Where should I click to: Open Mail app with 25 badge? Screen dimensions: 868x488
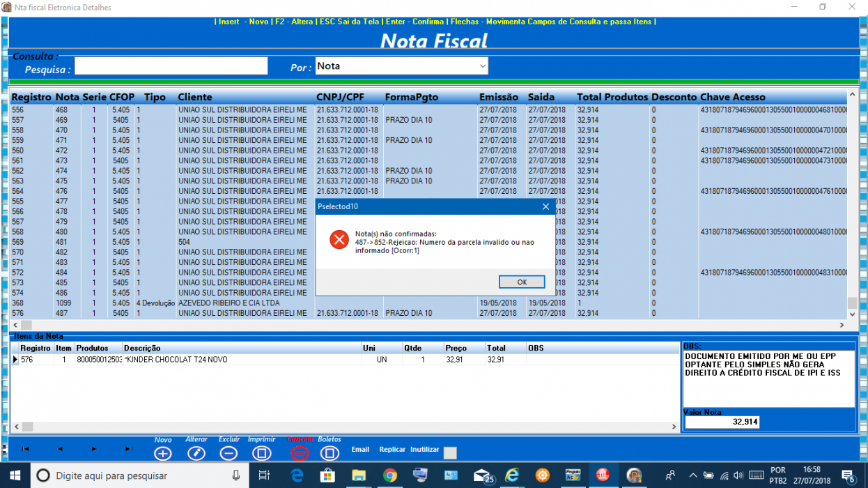point(483,475)
